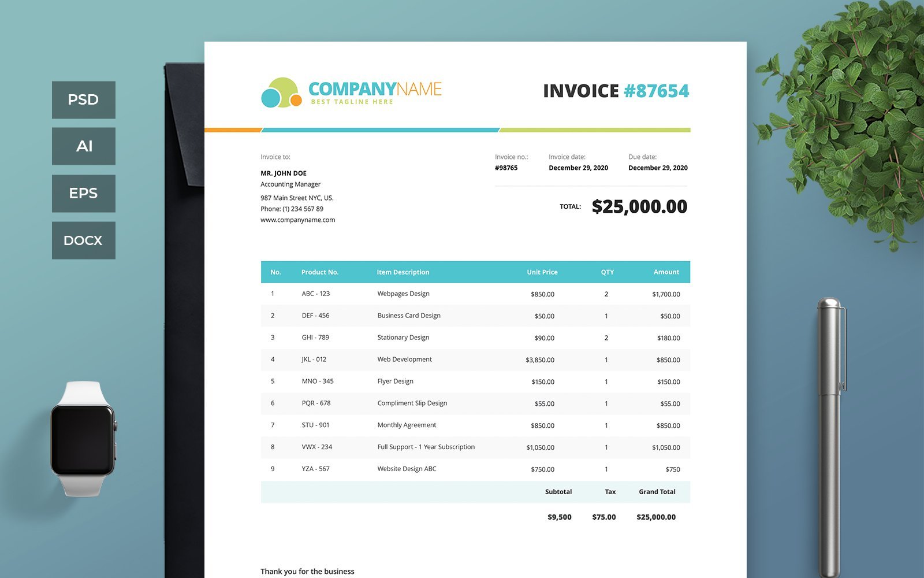Open the www.companyname.com link
The image size is (924, 578).
click(x=297, y=220)
